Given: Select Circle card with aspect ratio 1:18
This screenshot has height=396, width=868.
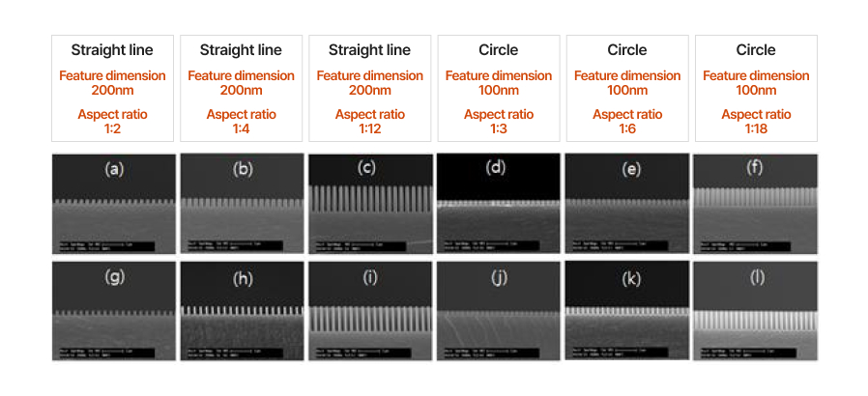Looking at the screenshot, I should pos(756,89).
